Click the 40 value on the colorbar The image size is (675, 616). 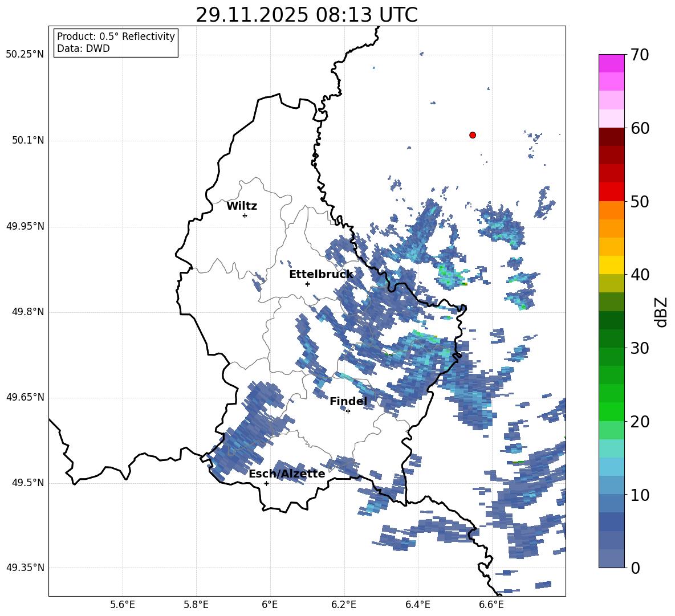(640, 275)
